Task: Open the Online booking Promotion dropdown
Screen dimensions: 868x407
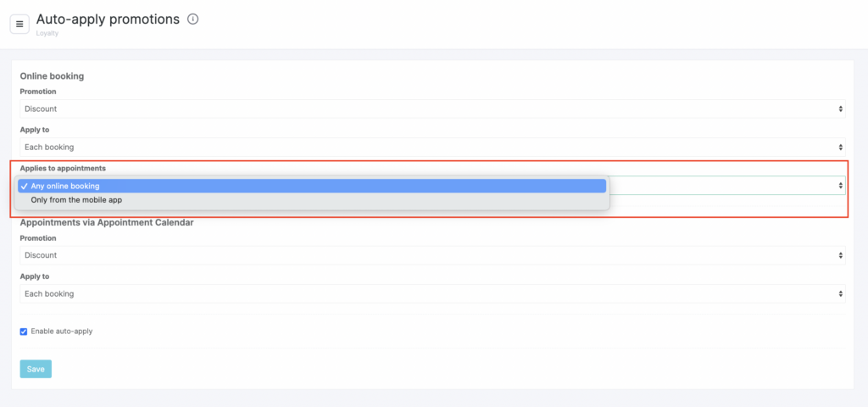Action: click(432, 109)
